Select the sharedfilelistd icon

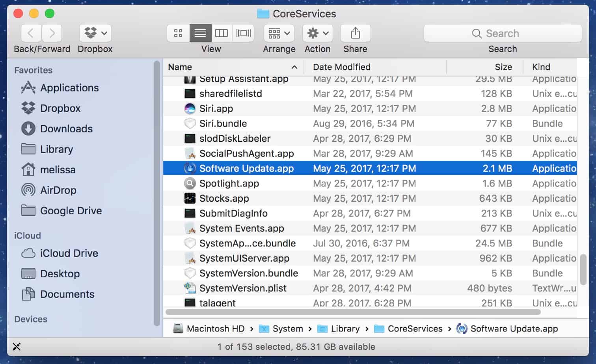190,94
